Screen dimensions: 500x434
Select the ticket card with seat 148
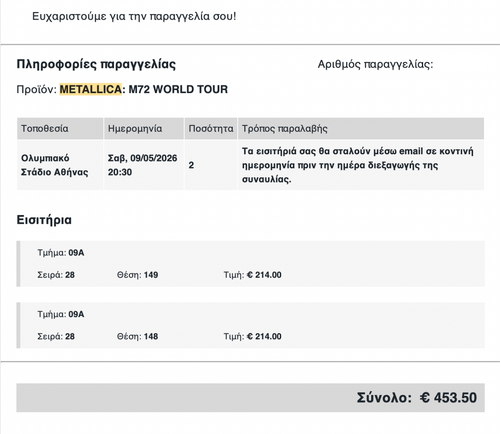click(x=250, y=325)
